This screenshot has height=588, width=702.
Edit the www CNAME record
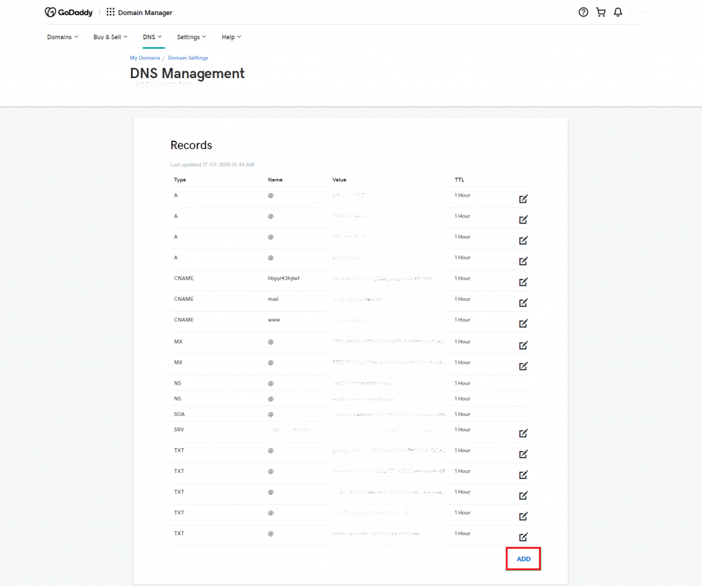click(523, 323)
